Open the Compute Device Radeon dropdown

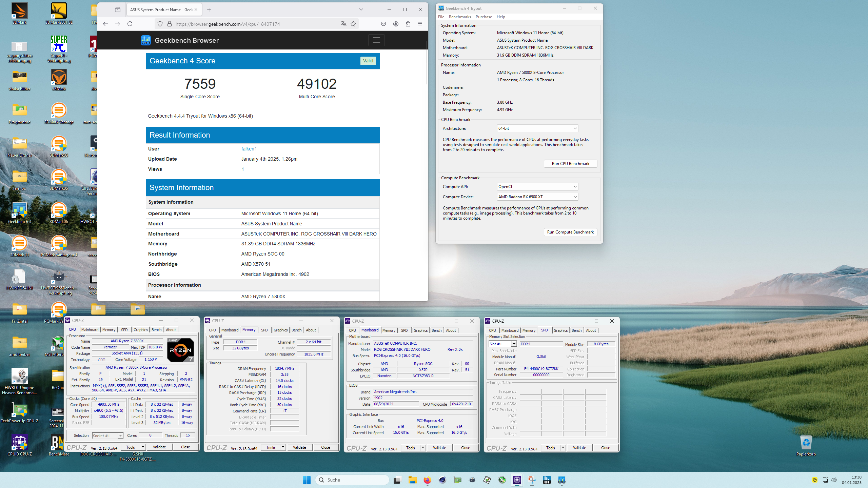[x=537, y=197]
